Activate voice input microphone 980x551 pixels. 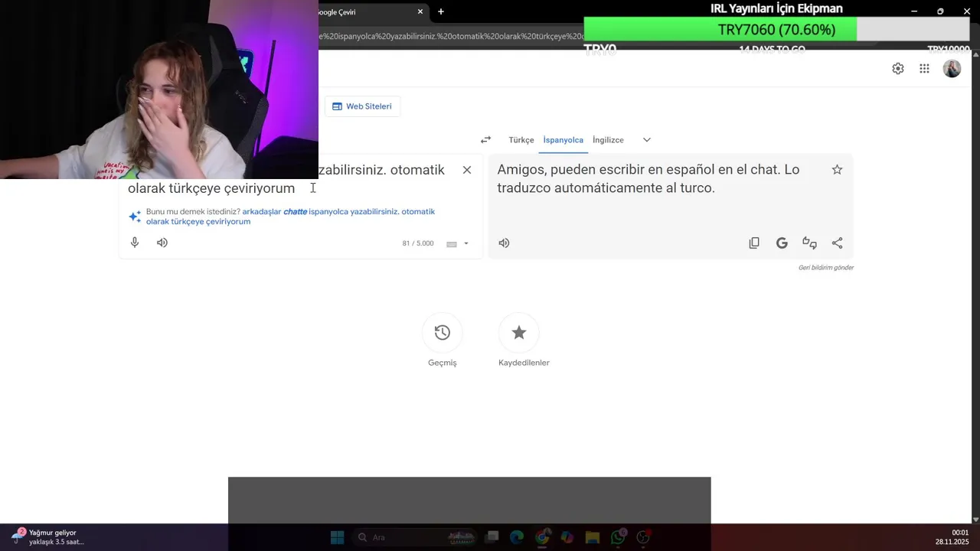[x=135, y=243]
